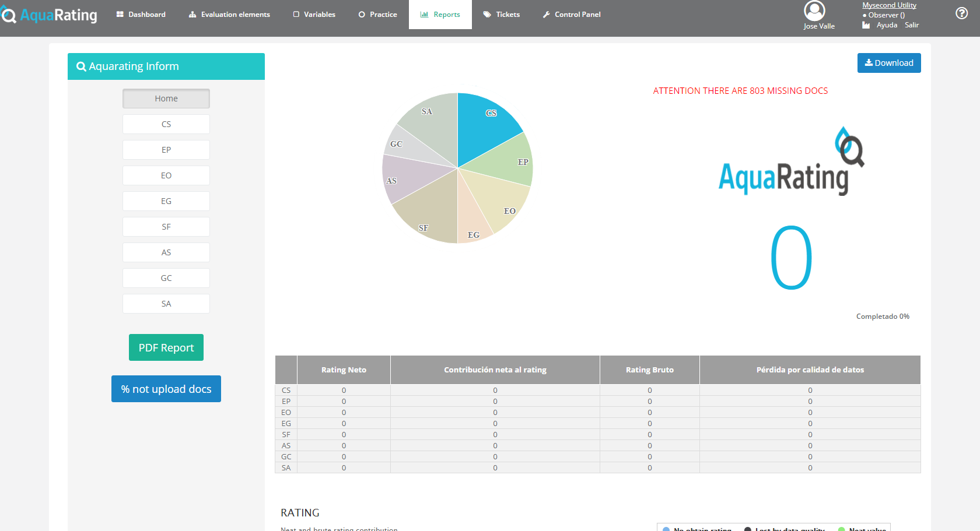Select the Reports tab
980x531 pixels.
440,15
